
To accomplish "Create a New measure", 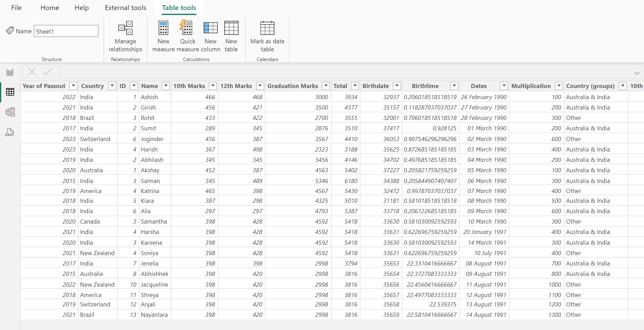I will (x=163, y=36).
